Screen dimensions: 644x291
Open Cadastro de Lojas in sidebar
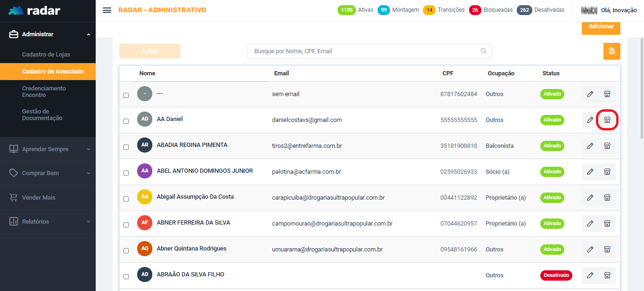(x=46, y=55)
